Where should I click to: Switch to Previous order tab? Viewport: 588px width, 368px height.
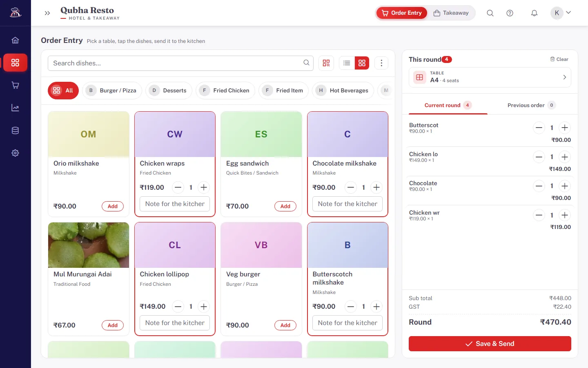532,105
